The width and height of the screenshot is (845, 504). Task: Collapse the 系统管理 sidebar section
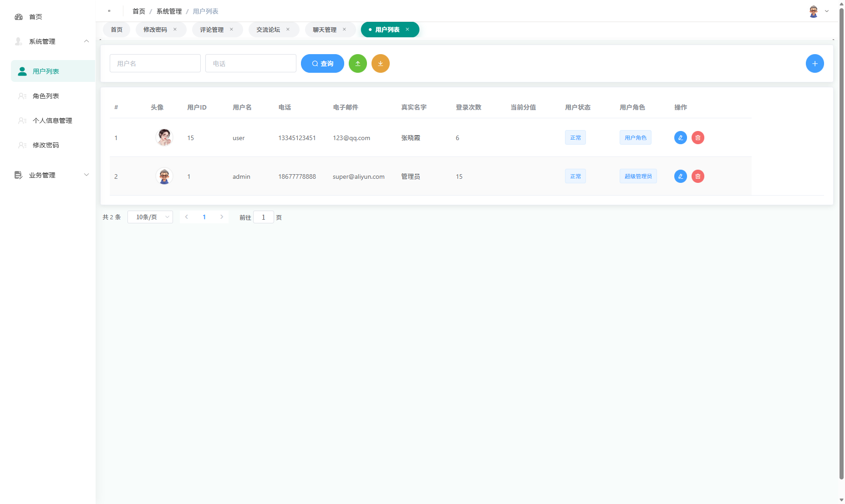click(87, 41)
